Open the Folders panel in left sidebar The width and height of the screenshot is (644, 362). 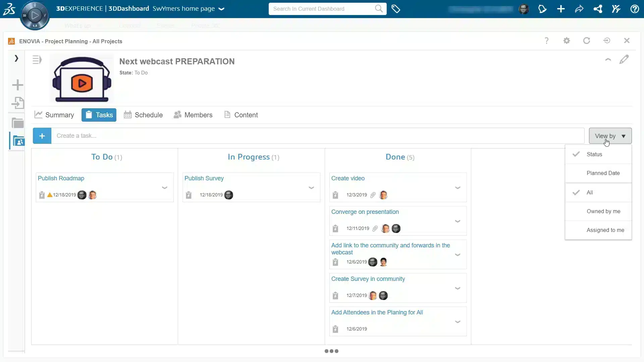click(x=17, y=123)
